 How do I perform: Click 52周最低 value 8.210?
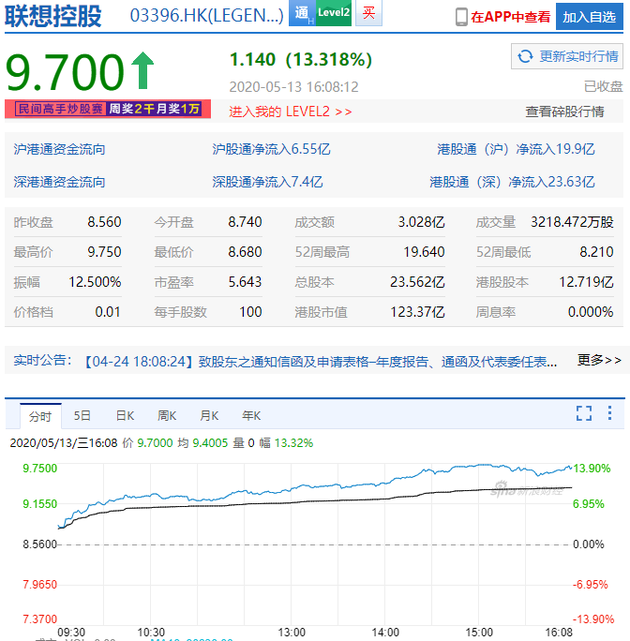(596, 252)
